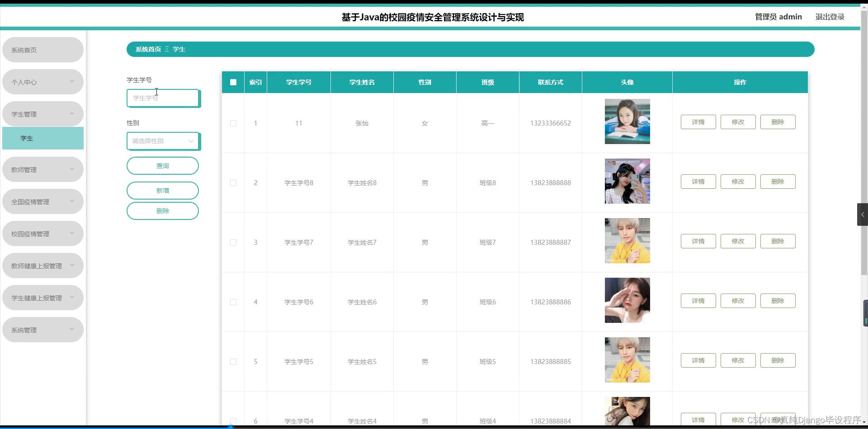Open 详情 for student 张怡
Screen dimensions: 868x429
(698, 122)
